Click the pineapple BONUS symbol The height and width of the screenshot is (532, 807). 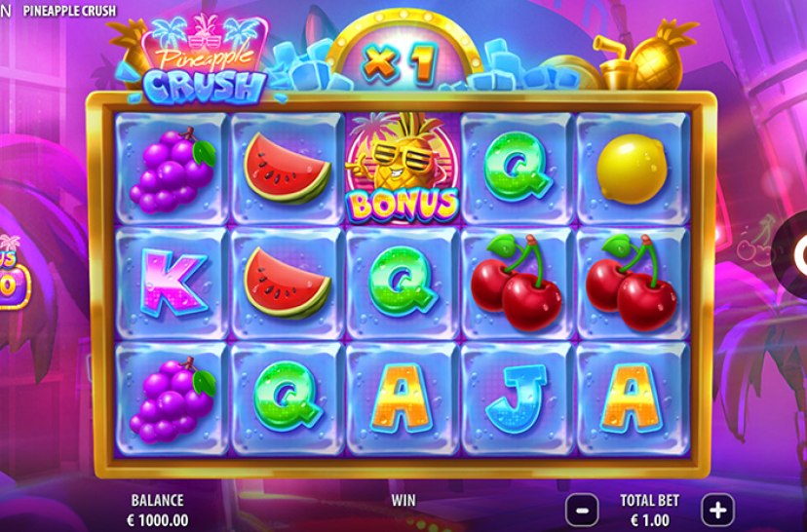402,169
